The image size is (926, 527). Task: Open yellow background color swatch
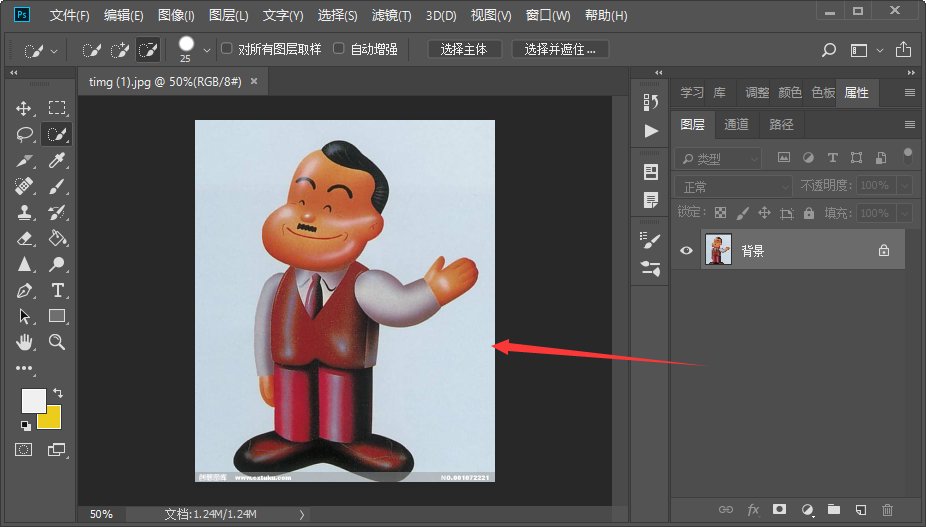52,419
